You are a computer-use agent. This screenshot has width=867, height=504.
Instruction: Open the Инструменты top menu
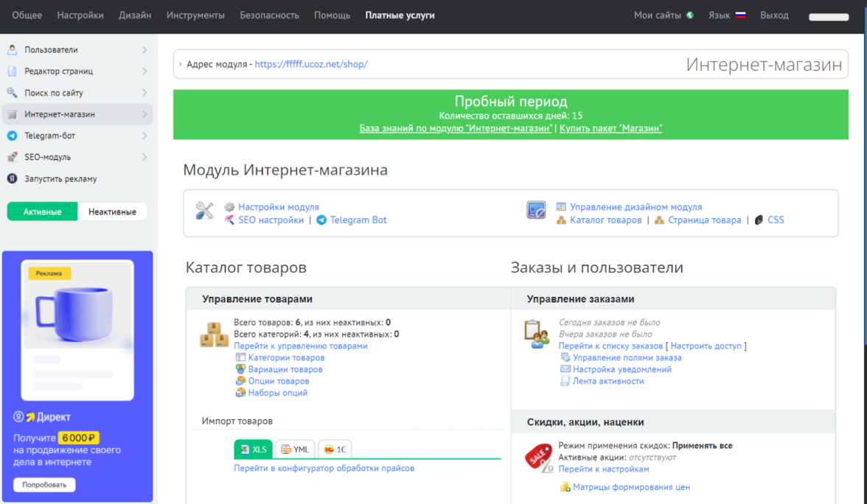tap(195, 15)
